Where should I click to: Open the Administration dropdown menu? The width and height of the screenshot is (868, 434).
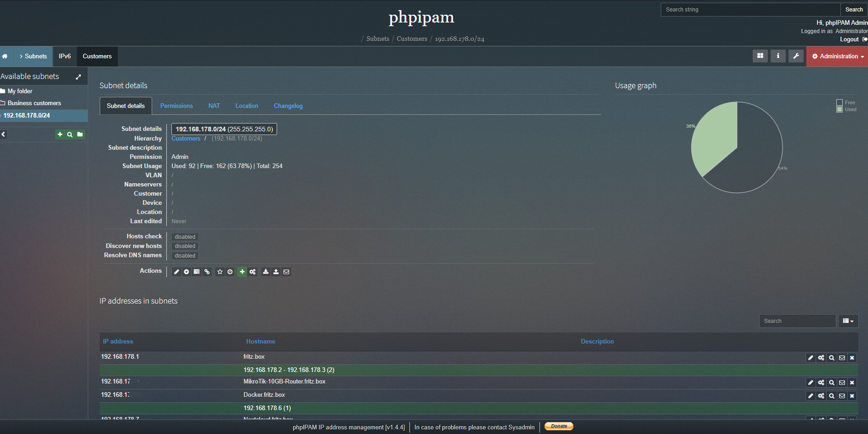(x=837, y=56)
